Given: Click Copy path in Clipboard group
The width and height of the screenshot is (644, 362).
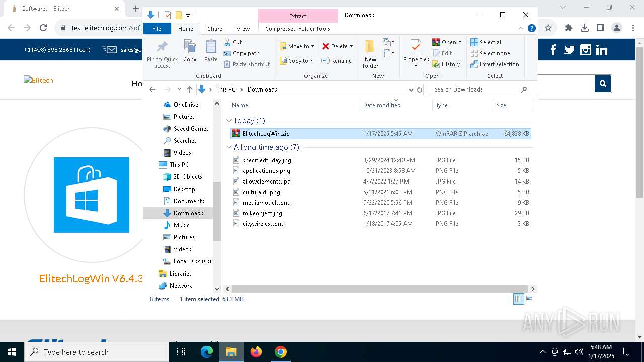Looking at the screenshot, I should (x=242, y=53).
